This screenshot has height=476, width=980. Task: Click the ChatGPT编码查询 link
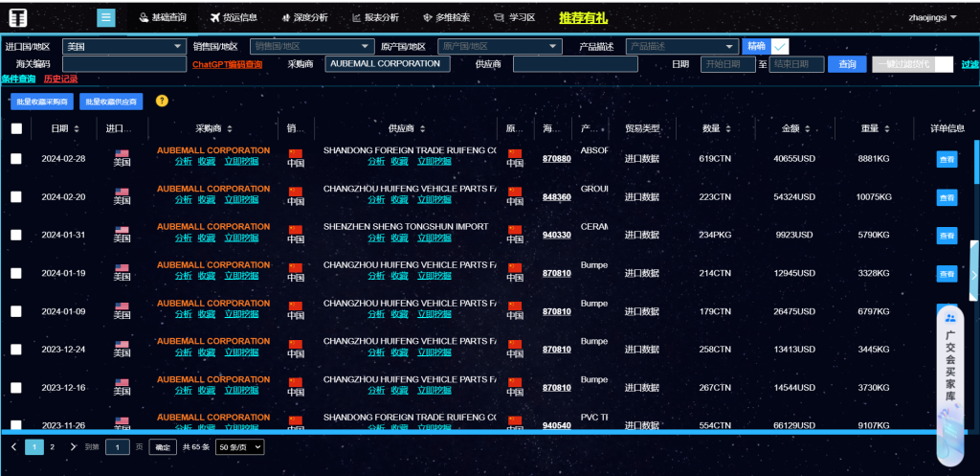pyautogui.click(x=227, y=64)
